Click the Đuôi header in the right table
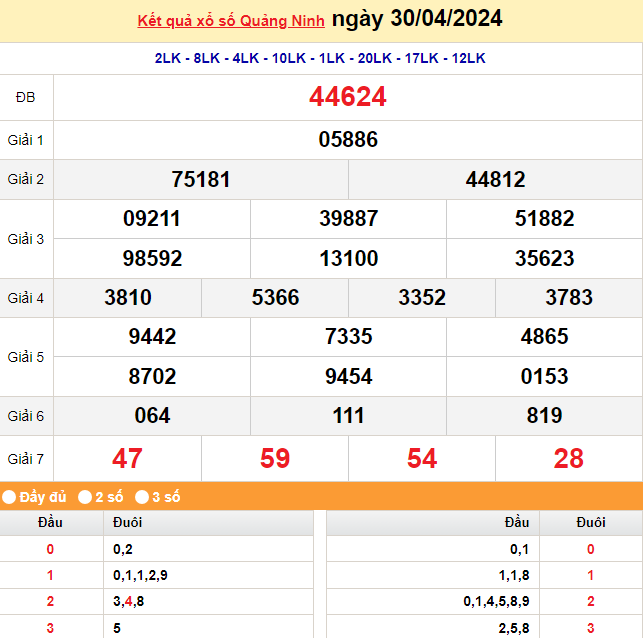643x638 pixels. 590,522
